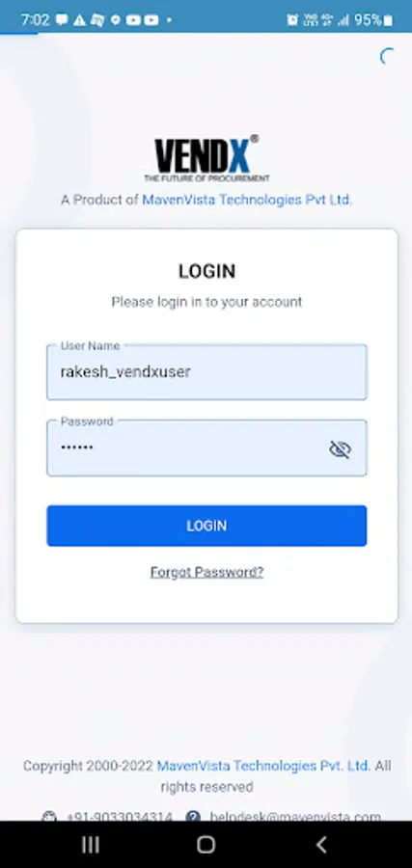Tap the +91-9033034314 support phone number
This screenshot has width=412, height=868.
coord(119,817)
